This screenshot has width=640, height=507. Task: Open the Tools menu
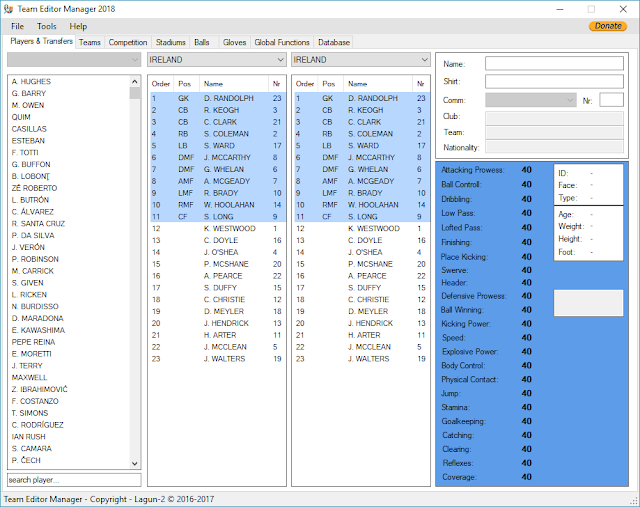(x=47, y=26)
